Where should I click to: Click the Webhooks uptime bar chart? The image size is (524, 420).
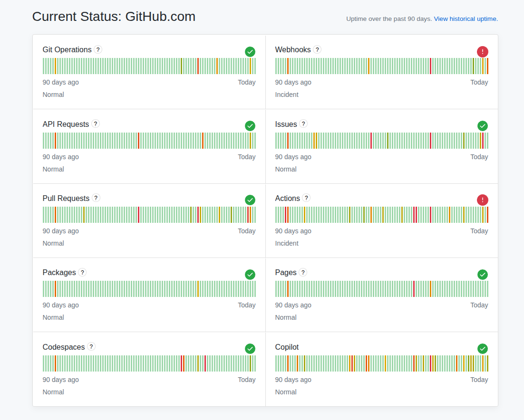click(x=382, y=66)
